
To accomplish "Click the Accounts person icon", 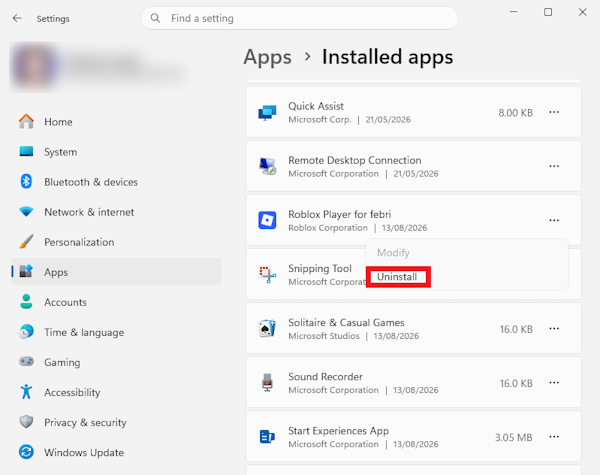I will 26,302.
